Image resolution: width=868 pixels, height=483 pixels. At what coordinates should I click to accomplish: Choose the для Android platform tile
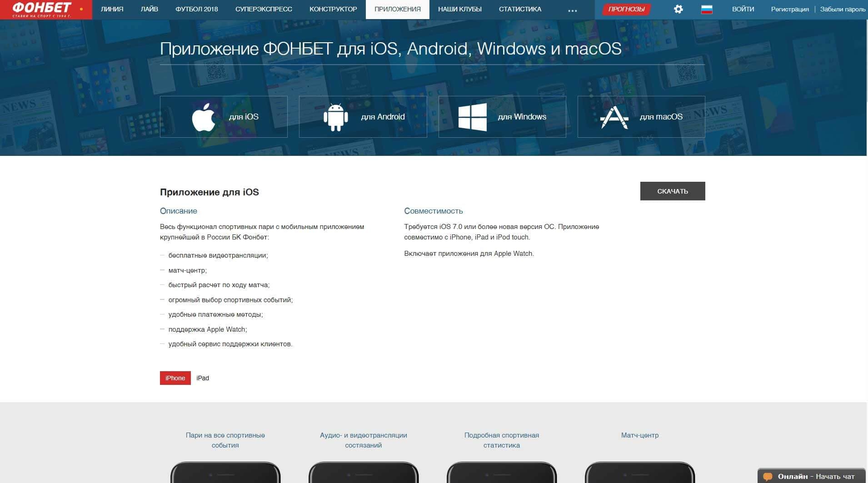(x=363, y=117)
